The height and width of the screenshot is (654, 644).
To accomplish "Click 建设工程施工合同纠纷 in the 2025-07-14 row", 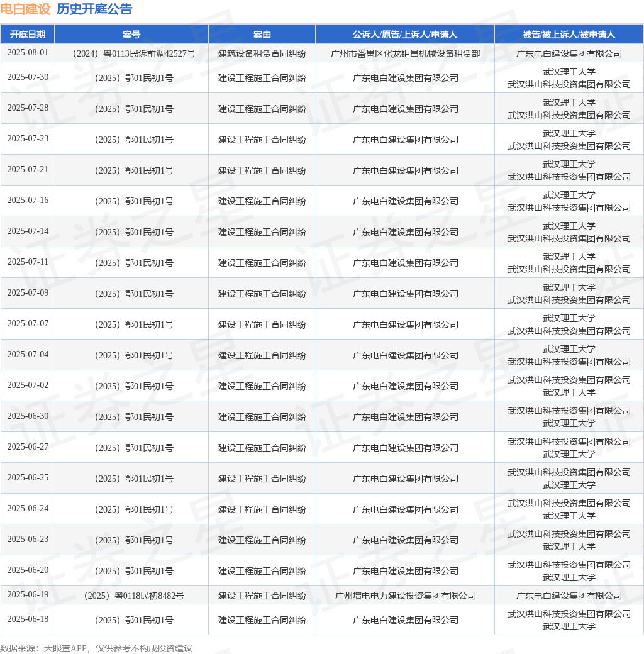I will pyautogui.click(x=262, y=232).
